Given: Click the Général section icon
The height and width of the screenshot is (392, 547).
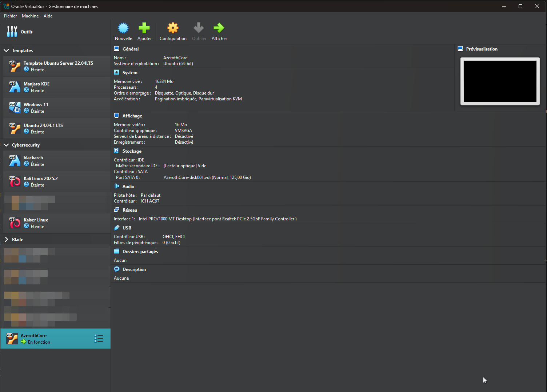Looking at the screenshot, I should (x=116, y=49).
